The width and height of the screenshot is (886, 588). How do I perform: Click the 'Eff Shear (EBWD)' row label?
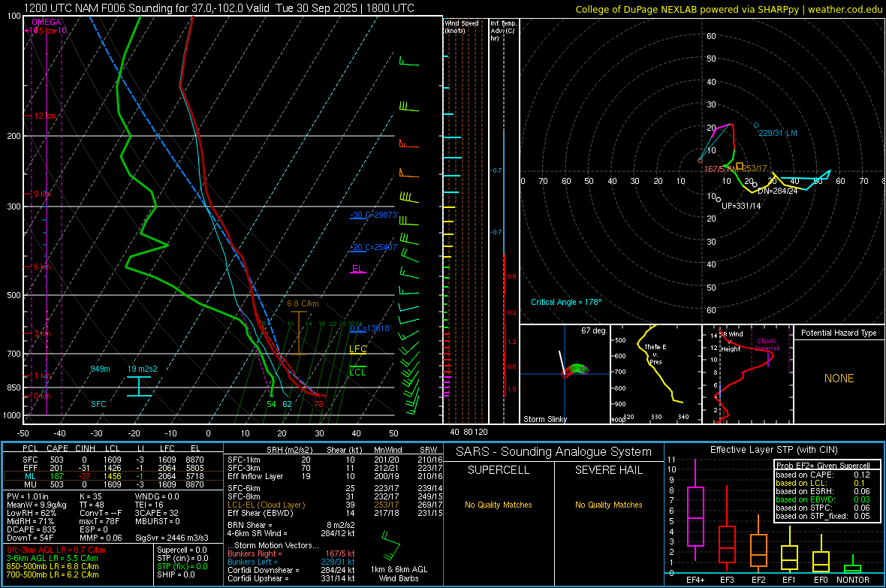coord(261,514)
